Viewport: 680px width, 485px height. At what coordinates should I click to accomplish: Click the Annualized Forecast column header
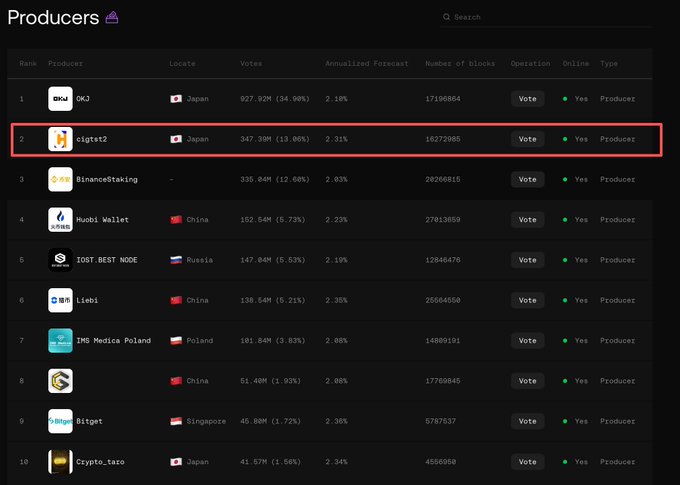367,63
